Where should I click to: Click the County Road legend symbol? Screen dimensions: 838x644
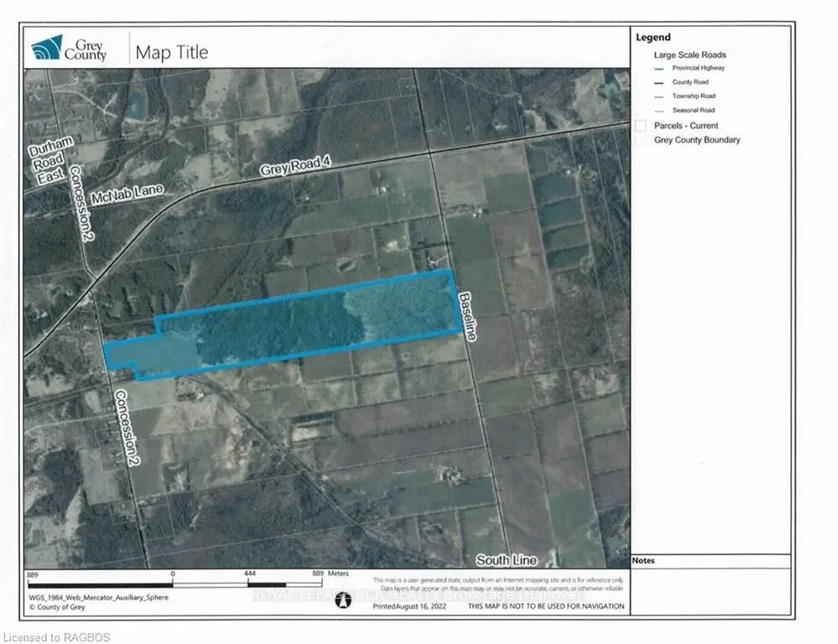tap(658, 82)
